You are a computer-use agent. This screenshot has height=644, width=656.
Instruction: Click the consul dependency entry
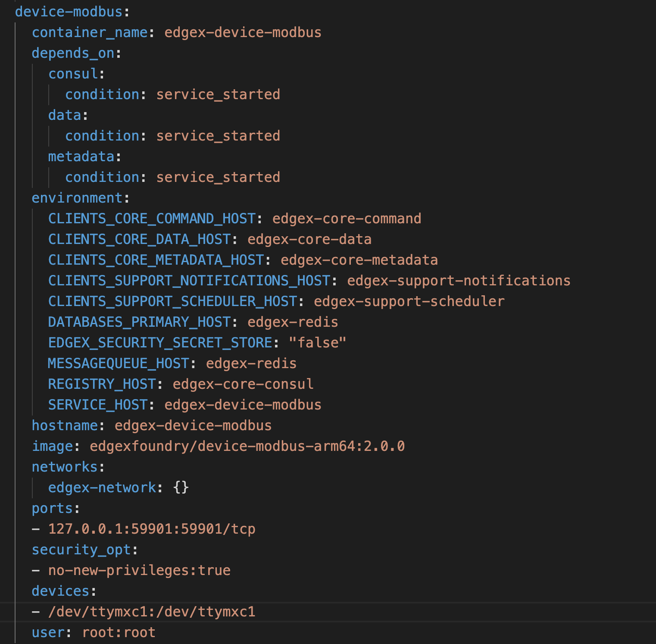(72, 74)
